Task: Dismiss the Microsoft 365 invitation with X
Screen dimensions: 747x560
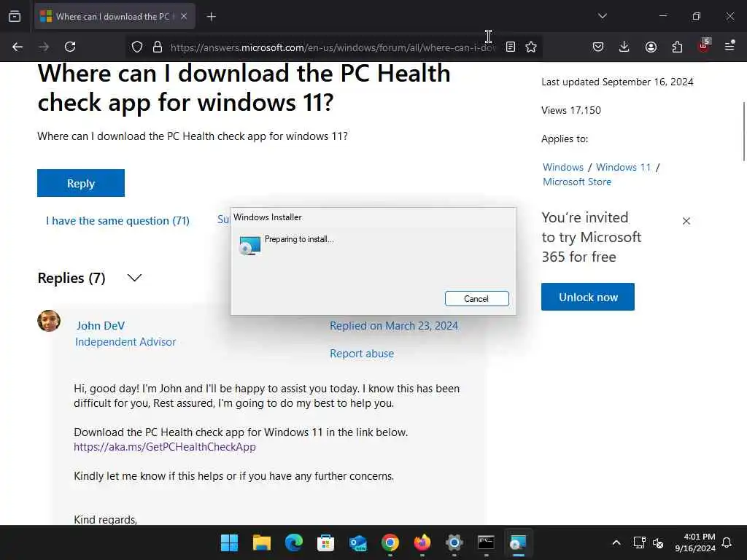Action: click(686, 221)
